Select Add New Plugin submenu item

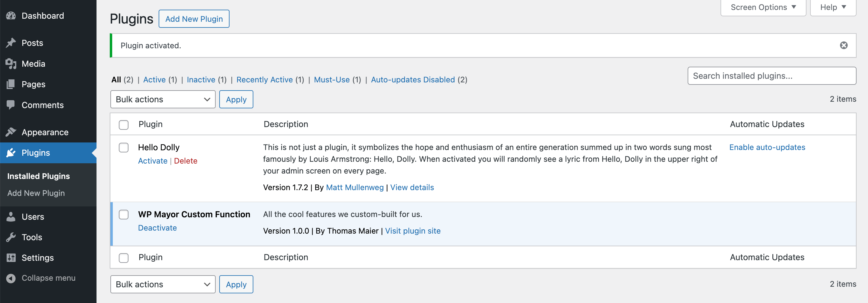point(36,193)
